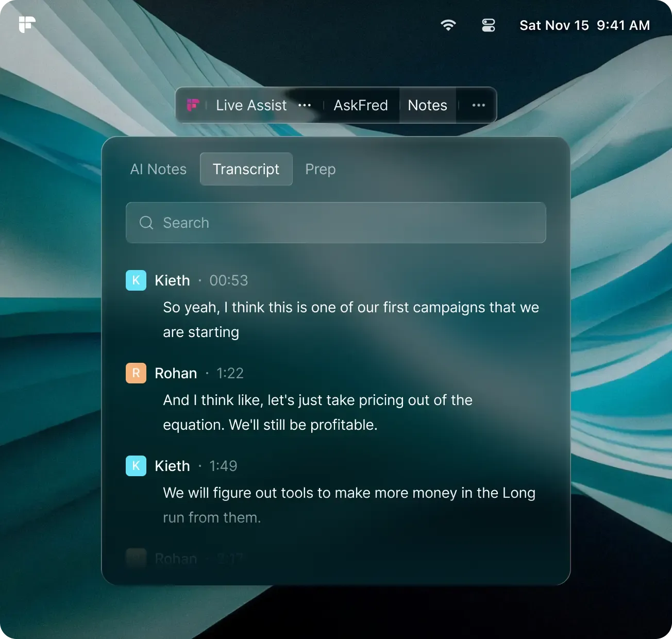Switch to the AI Notes tab
This screenshot has height=639, width=672.
coord(158,169)
